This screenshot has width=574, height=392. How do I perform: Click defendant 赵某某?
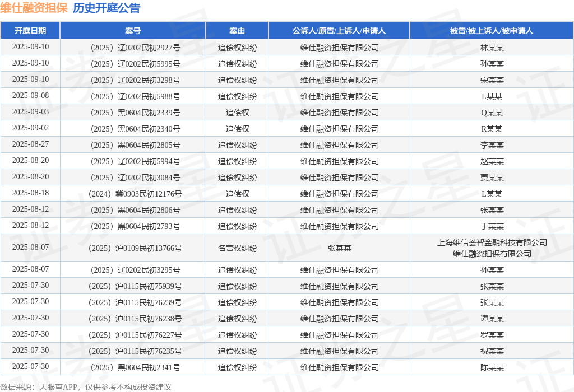492,161
